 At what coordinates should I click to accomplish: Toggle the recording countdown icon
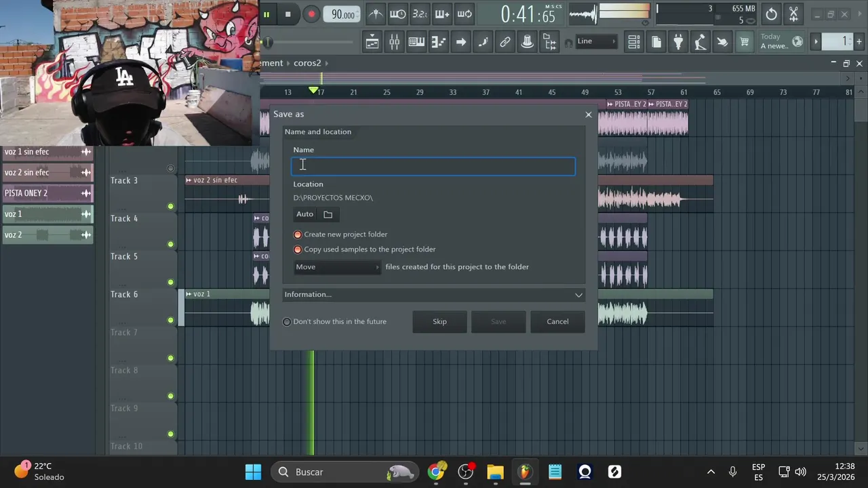[x=420, y=14]
